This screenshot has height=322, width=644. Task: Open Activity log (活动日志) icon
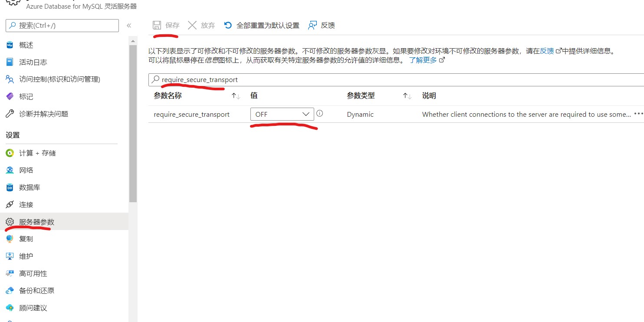coord(10,62)
